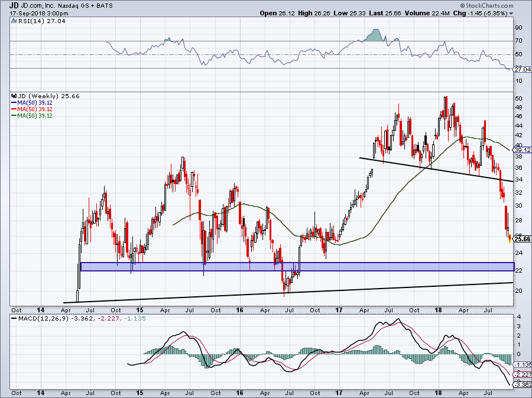
Task: Select the bold JD ticker symbol in header
Action: point(14,6)
